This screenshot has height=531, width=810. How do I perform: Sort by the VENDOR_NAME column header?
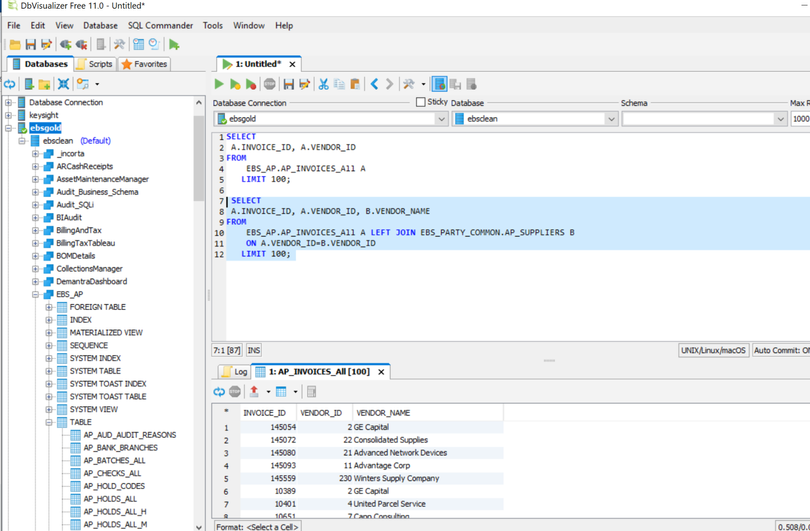coord(383,412)
